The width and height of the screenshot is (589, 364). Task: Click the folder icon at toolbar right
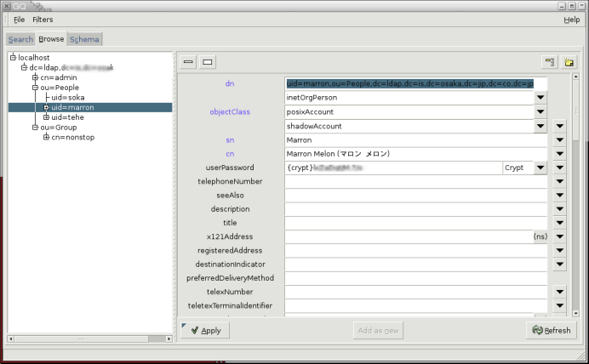(x=569, y=62)
